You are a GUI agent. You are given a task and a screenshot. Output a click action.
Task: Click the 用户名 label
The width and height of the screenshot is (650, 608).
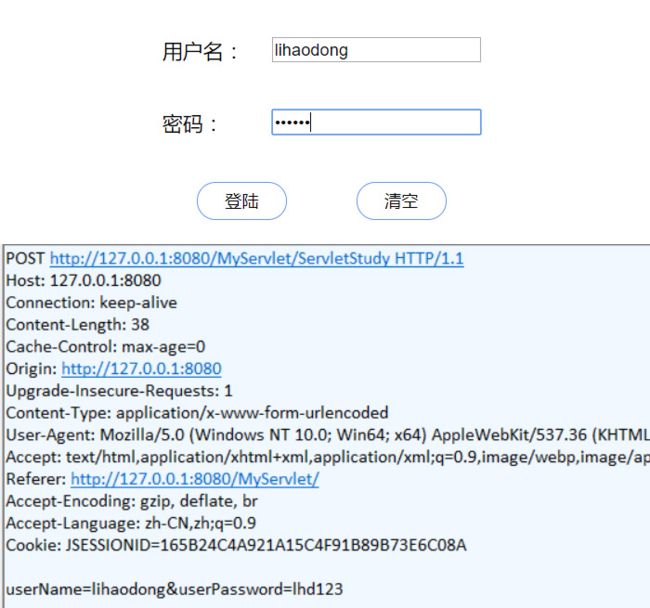coord(199,52)
